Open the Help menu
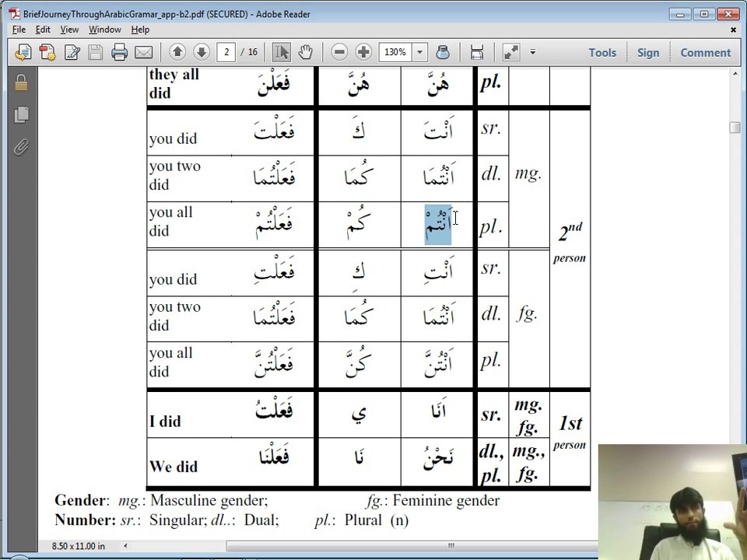This screenshot has width=747, height=560. pyautogui.click(x=140, y=30)
